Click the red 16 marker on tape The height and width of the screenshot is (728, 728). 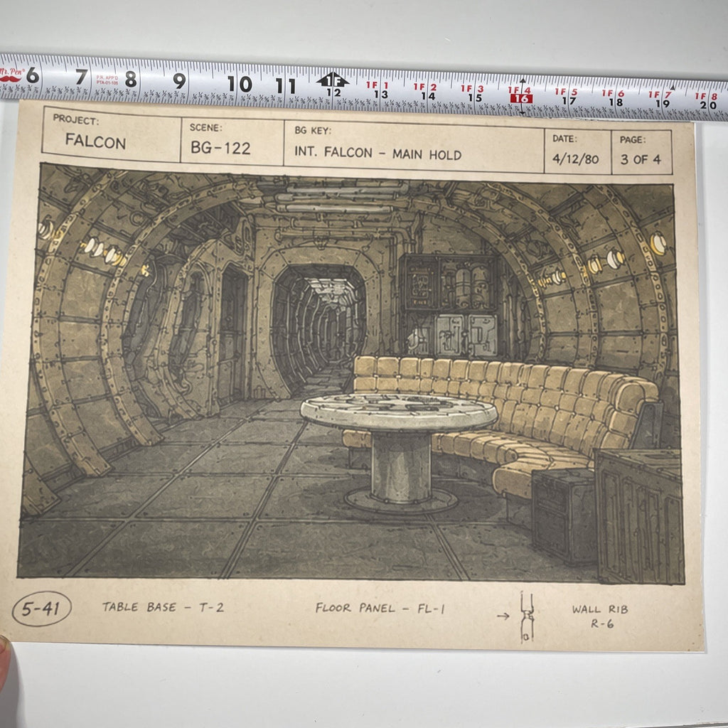coord(521,98)
